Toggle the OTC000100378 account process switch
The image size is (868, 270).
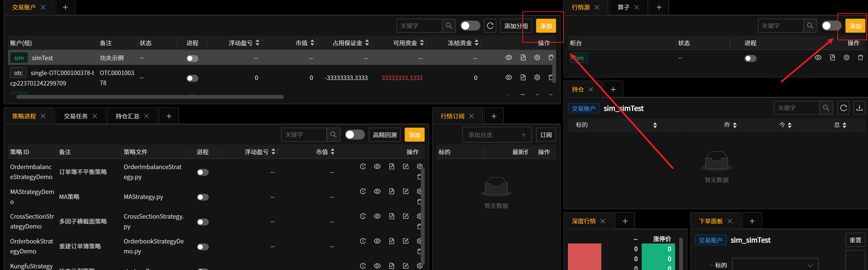(x=192, y=78)
